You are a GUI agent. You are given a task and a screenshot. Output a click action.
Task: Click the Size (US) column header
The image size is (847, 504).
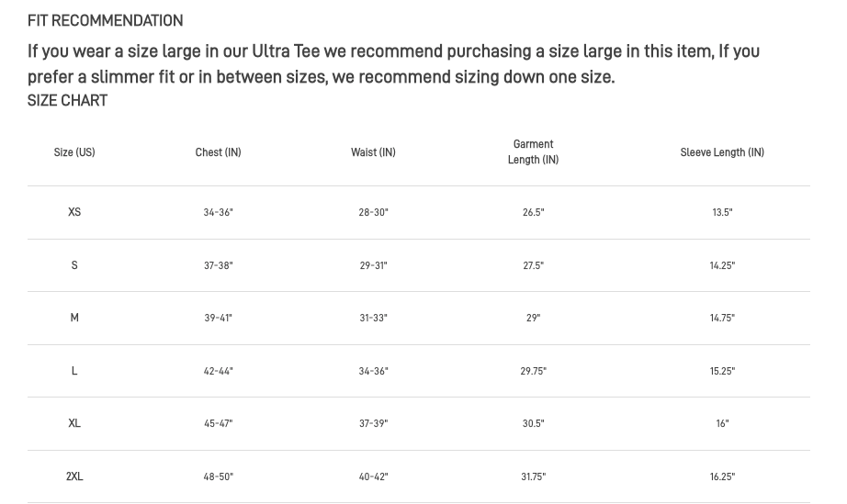pos(74,152)
